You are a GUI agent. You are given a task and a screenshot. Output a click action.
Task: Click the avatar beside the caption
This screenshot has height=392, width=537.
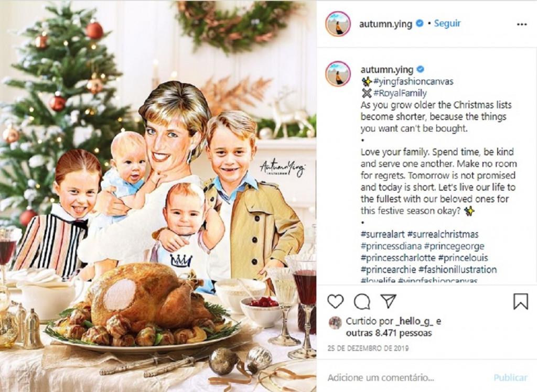click(338, 73)
